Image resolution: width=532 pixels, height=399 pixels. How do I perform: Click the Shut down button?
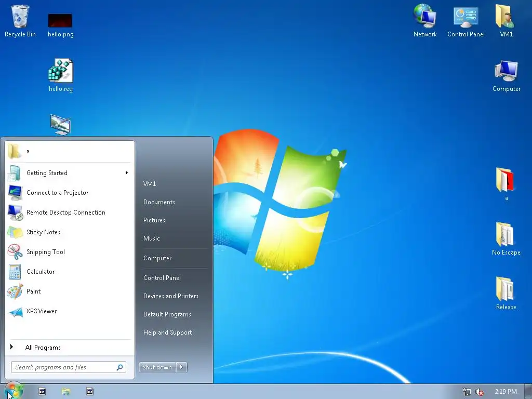157,367
